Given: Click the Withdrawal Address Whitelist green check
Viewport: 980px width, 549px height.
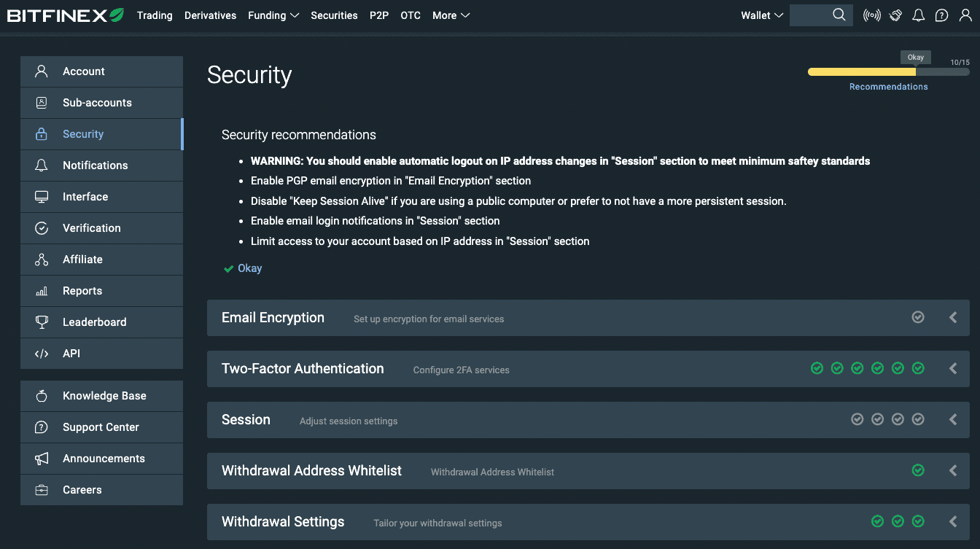Looking at the screenshot, I should click(918, 470).
